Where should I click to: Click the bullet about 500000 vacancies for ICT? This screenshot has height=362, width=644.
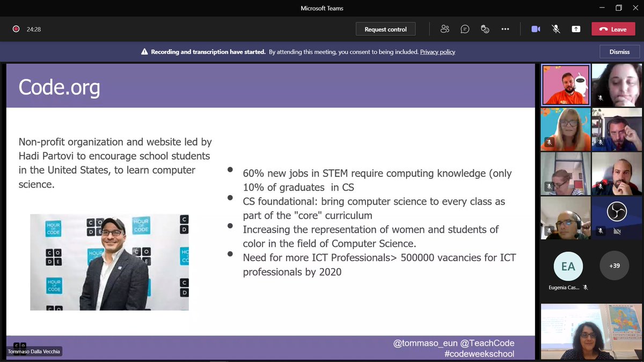coord(379,264)
